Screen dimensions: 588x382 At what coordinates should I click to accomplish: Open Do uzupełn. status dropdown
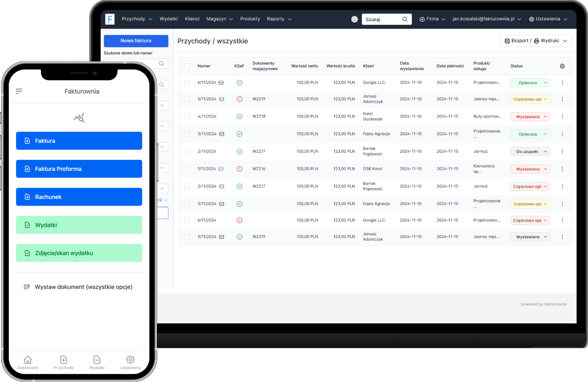pyautogui.click(x=530, y=152)
